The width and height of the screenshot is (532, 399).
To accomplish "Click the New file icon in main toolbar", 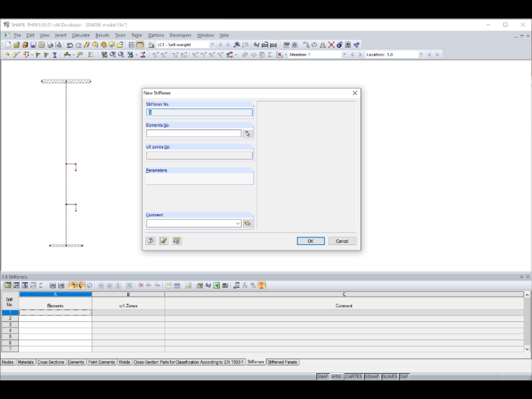I will click(8, 45).
